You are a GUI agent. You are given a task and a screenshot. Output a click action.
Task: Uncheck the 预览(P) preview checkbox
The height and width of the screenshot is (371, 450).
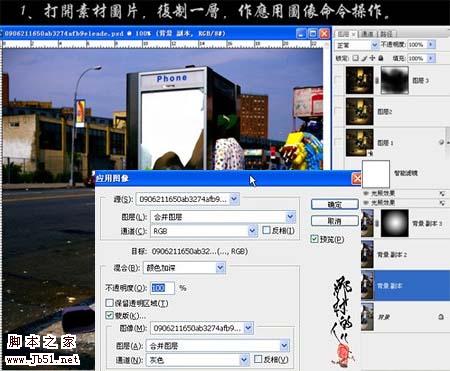coord(314,239)
